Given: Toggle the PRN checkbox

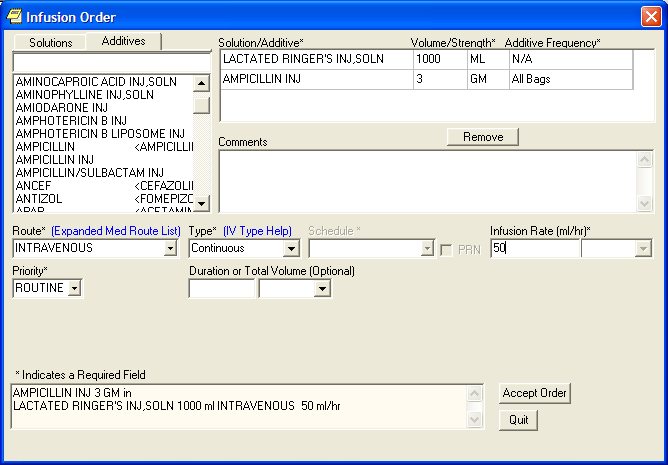Looking at the screenshot, I should click(x=446, y=250).
